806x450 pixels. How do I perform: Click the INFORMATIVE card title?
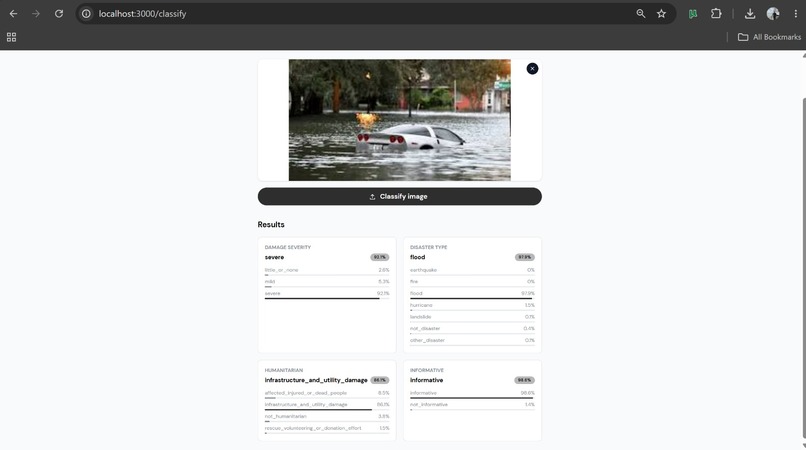point(427,370)
